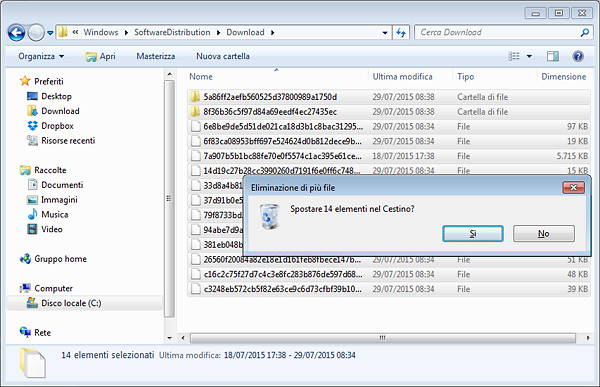Select file starting with c3248eb572cb

point(389,289)
